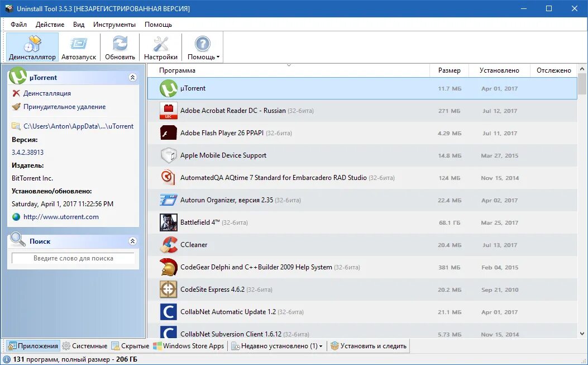Click publisher BitTorrent Inc. text

point(32,178)
